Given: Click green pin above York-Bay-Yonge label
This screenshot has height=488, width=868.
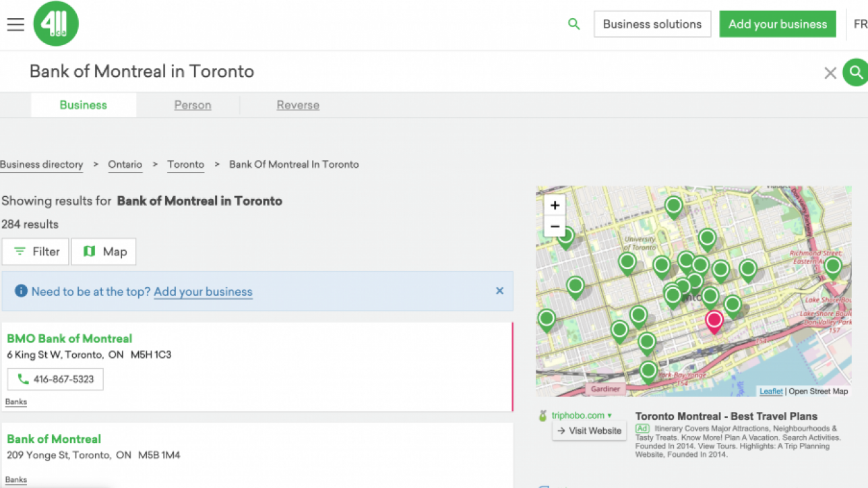Looking at the screenshot, I should click(x=648, y=371).
